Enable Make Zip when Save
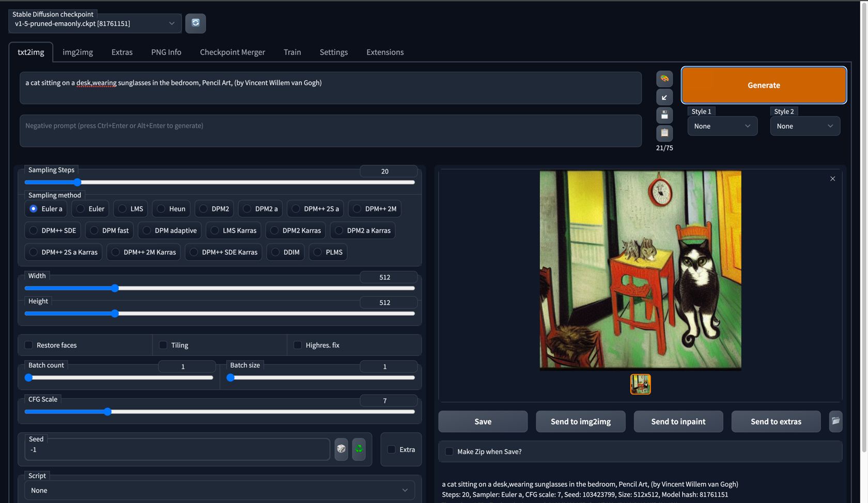 (x=449, y=451)
